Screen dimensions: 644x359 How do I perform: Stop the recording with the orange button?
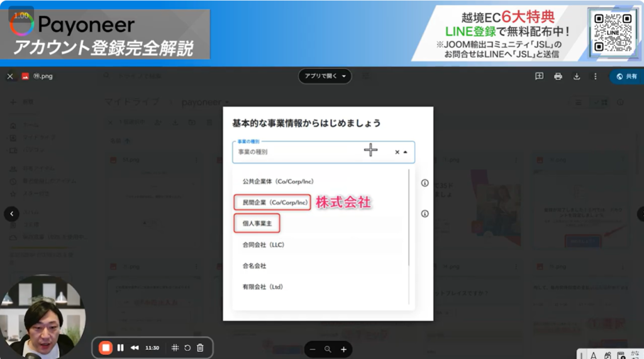pos(106,348)
